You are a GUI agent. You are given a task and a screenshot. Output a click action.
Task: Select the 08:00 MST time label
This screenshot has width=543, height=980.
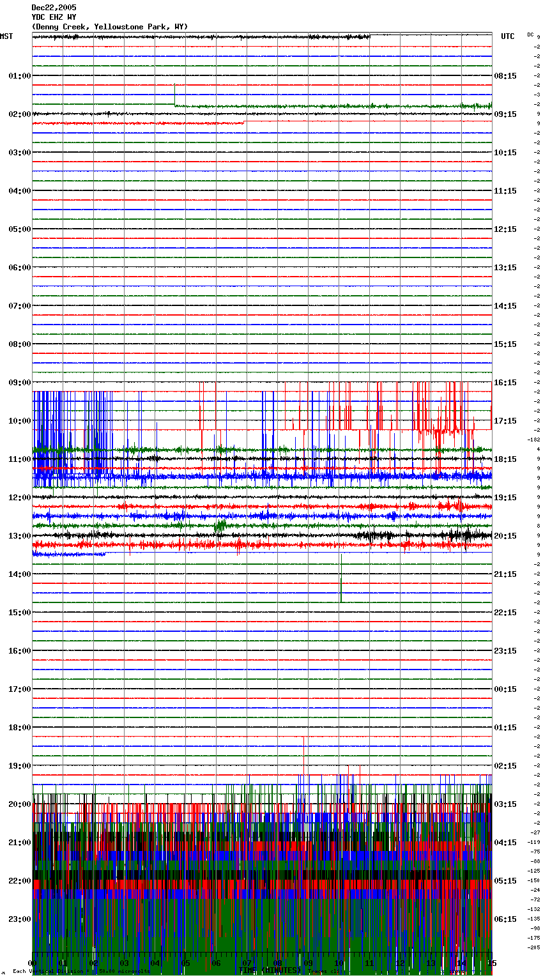[x=20, y=344]
